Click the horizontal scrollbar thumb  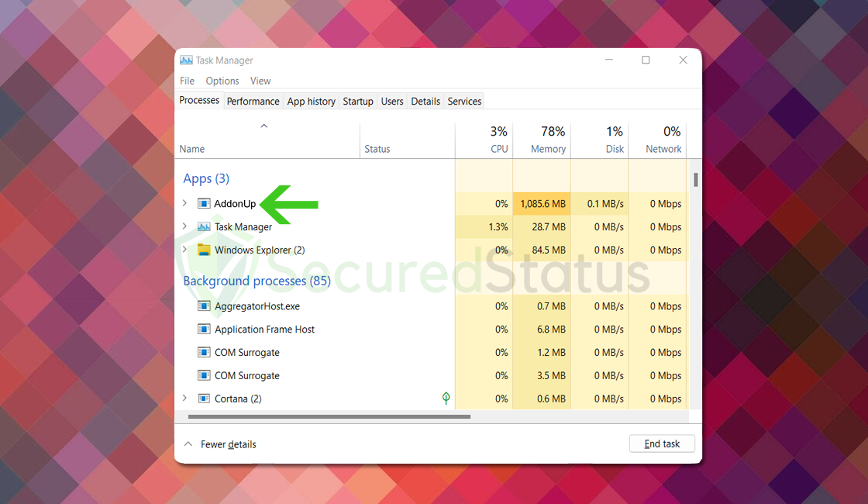[x=329, y=416]
